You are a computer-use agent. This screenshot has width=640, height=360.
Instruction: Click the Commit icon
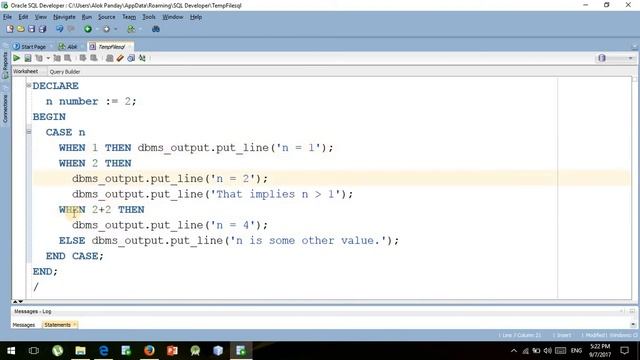pyautogui.click(x=83, y=58)
